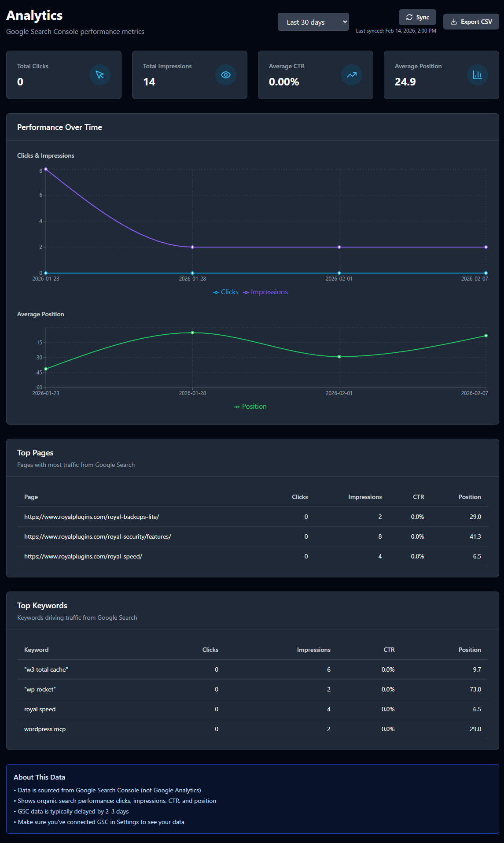Toggle the Position series visibility
The image size is (504, 843).
coord(250,406)
